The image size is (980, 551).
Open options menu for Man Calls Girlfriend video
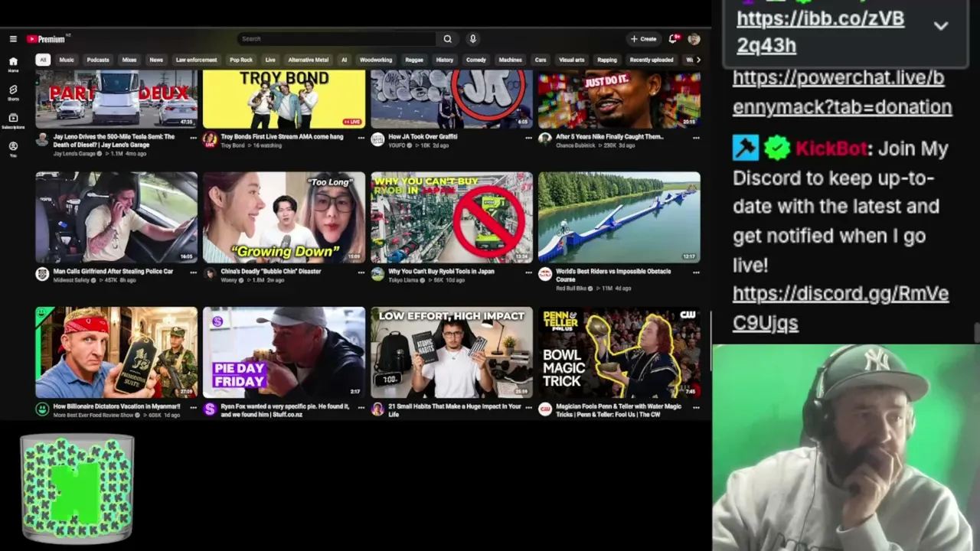(x=193, y=272)
